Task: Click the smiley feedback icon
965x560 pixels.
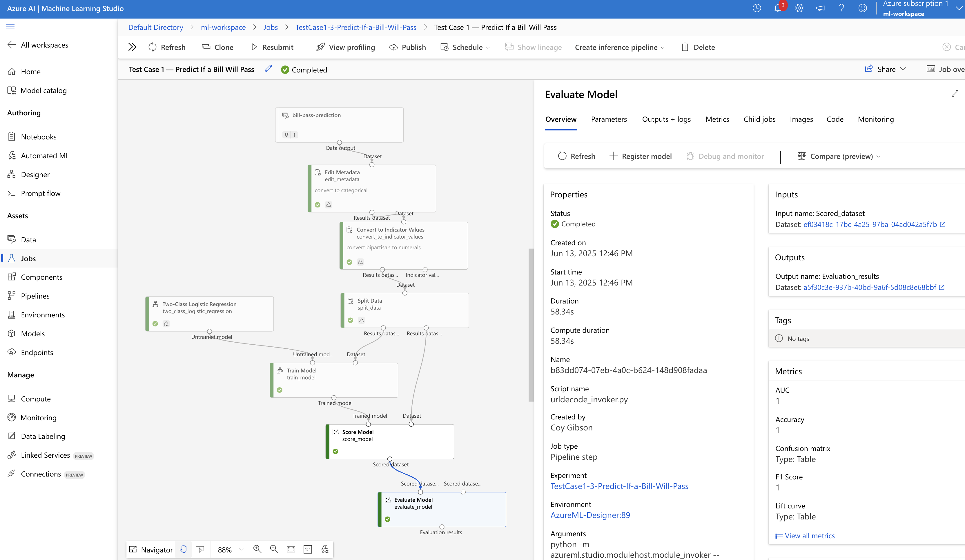Action: pyautogui.click(x=862, y=8)
